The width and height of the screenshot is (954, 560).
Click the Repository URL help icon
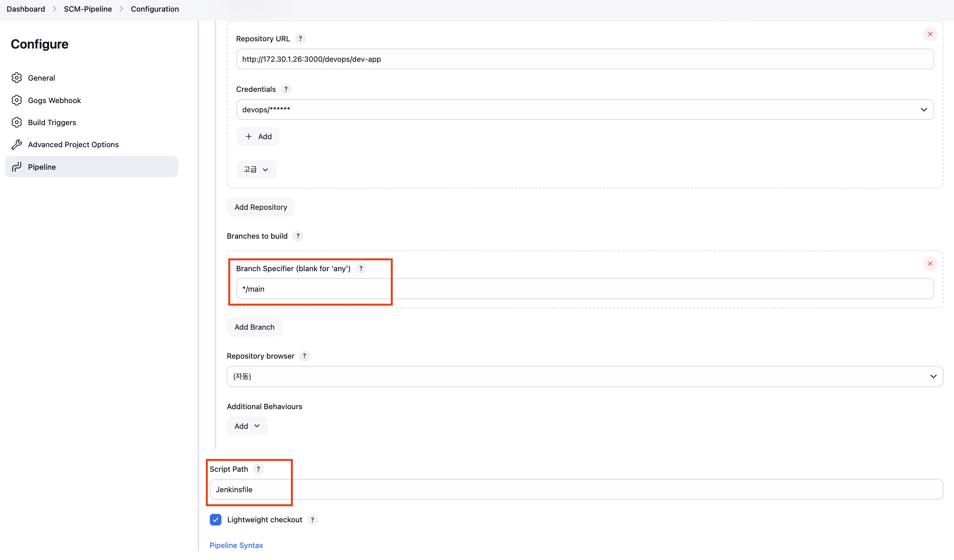pyautogui.click(x=300, y=39)
